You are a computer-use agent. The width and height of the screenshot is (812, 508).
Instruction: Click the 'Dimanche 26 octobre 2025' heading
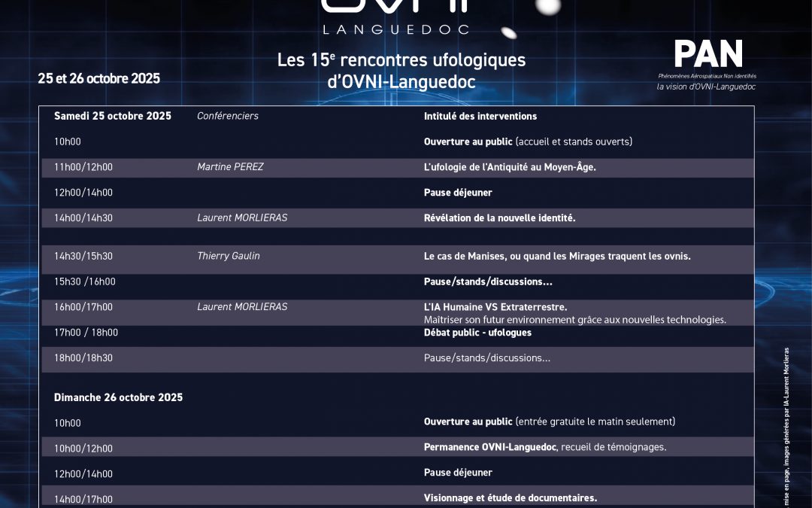coord(118,397)
